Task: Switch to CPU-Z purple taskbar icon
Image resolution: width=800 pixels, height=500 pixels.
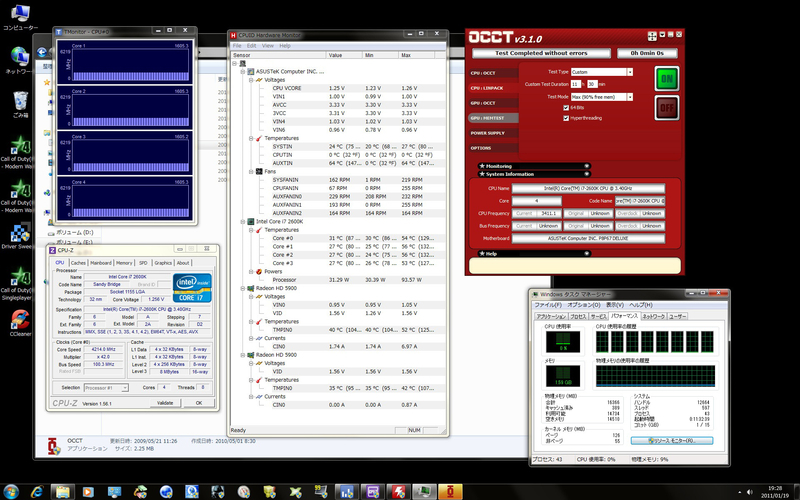Action: coord(372,491)
